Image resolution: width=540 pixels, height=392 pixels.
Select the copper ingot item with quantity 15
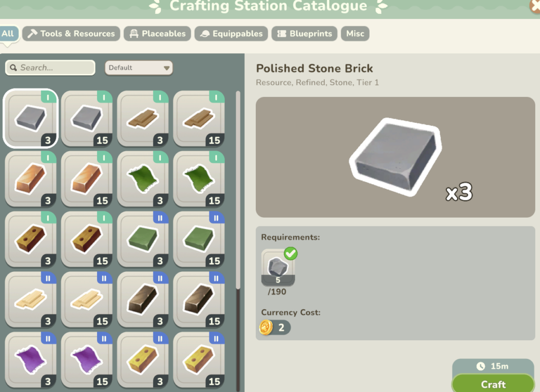click(x=87, y=179)
